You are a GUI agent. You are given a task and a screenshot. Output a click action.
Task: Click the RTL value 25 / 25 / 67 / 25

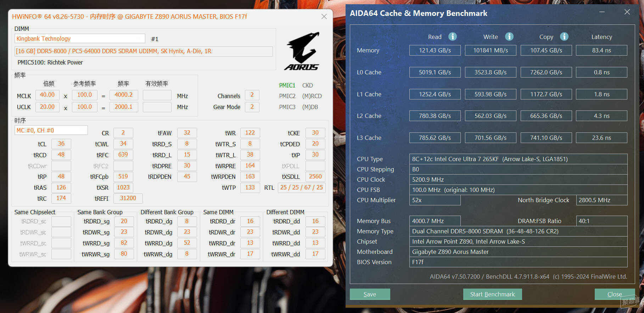pos(302,187)
